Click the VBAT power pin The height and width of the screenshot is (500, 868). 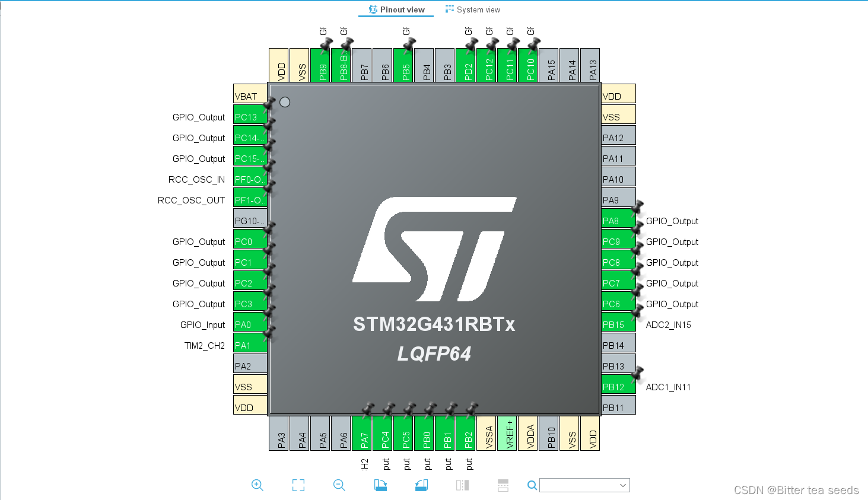point(250,94)
